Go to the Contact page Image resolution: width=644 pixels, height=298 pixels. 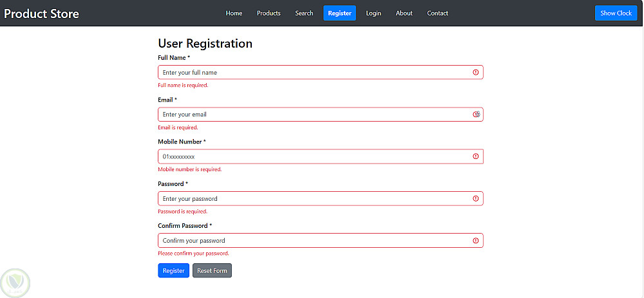pos(437,13)
